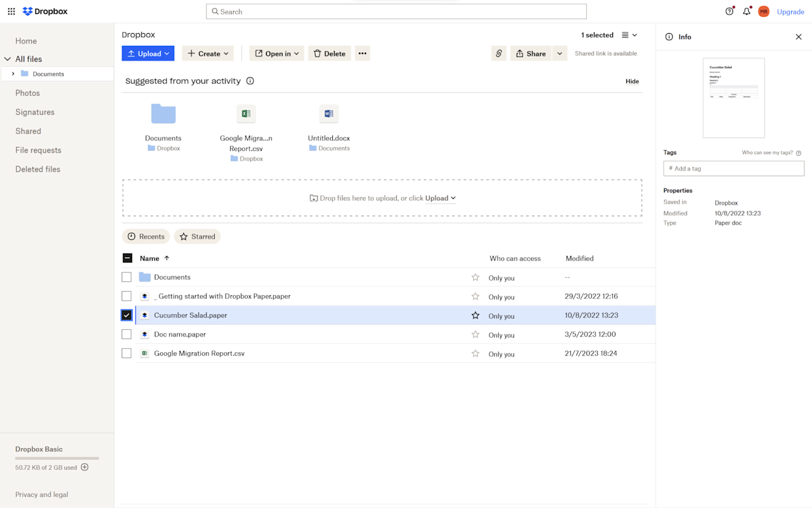
Task: Click the Info circle icon in side panel
Action: point(669,37)
